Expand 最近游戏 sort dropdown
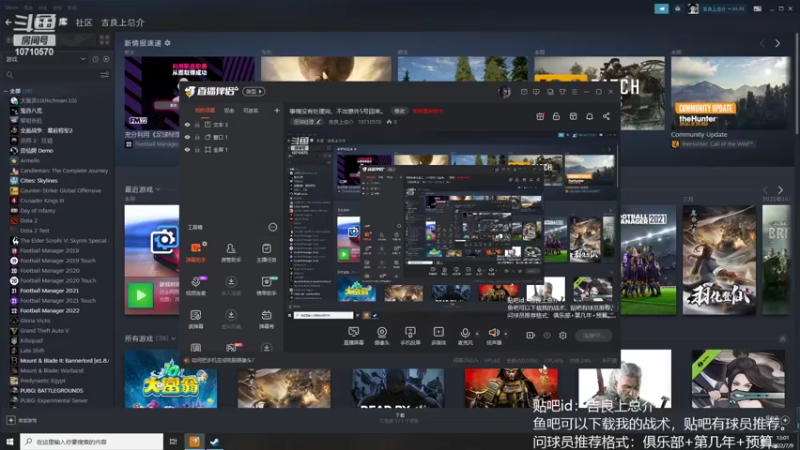 coord(158,189)
